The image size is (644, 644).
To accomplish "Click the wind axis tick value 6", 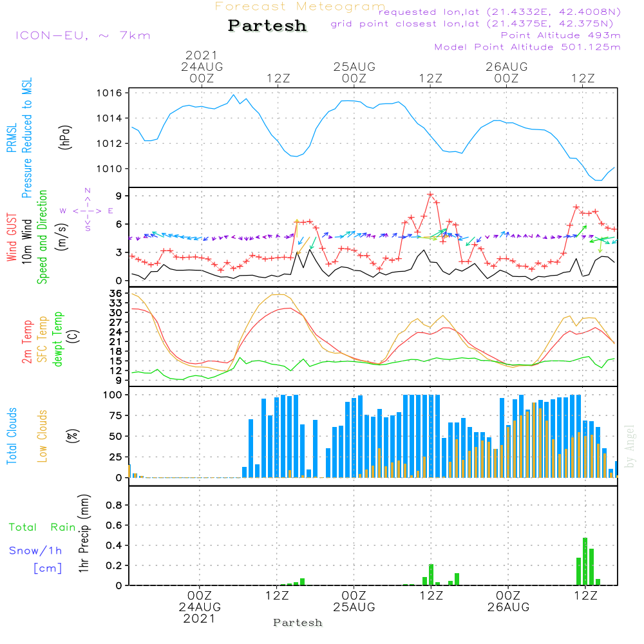I will coord(119,224).
